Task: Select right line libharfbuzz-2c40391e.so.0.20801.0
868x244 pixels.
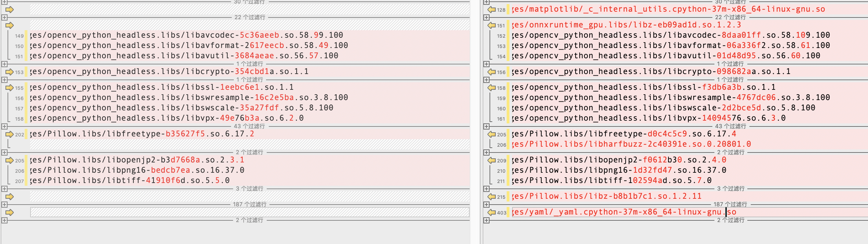Action: 689,144
